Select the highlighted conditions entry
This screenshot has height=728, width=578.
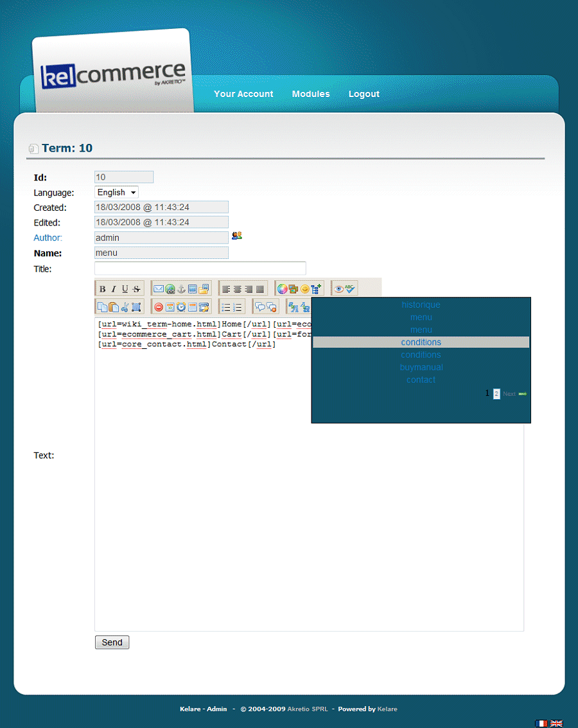pos(421,342)
